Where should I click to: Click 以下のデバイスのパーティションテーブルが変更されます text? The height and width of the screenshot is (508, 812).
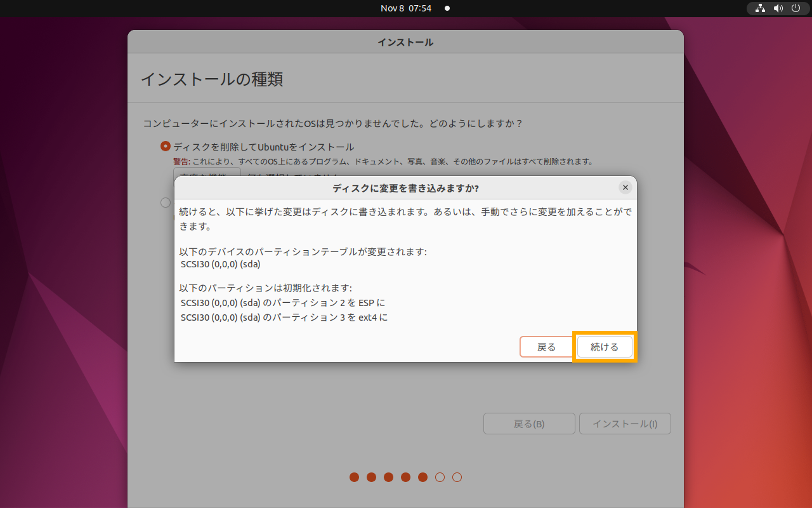pyautogui.click(x=303, y=251)
